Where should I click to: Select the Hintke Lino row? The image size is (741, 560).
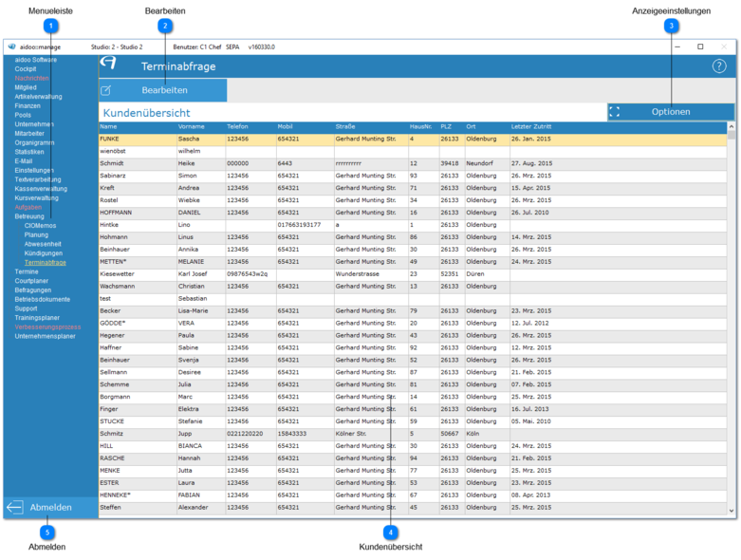click(x=413, y=225)
